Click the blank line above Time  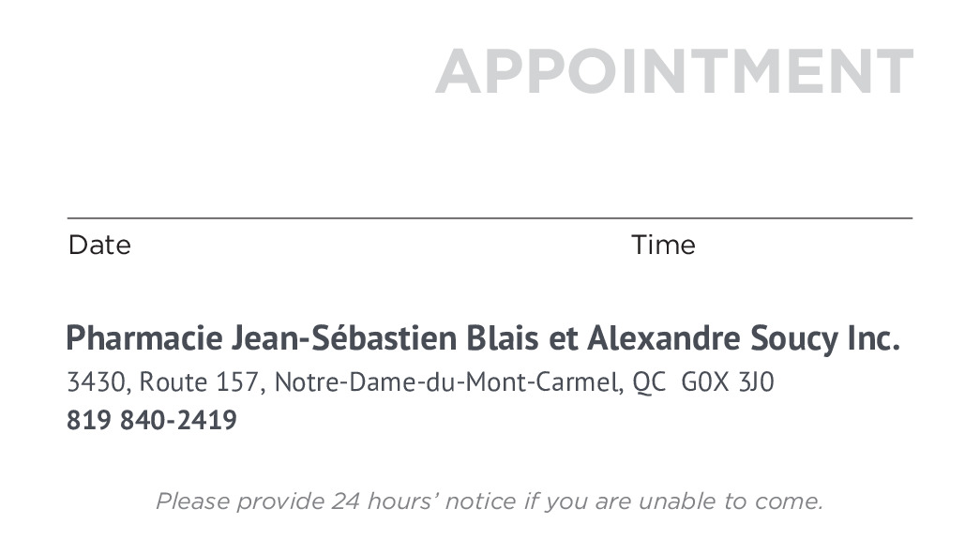coord(769,217)
